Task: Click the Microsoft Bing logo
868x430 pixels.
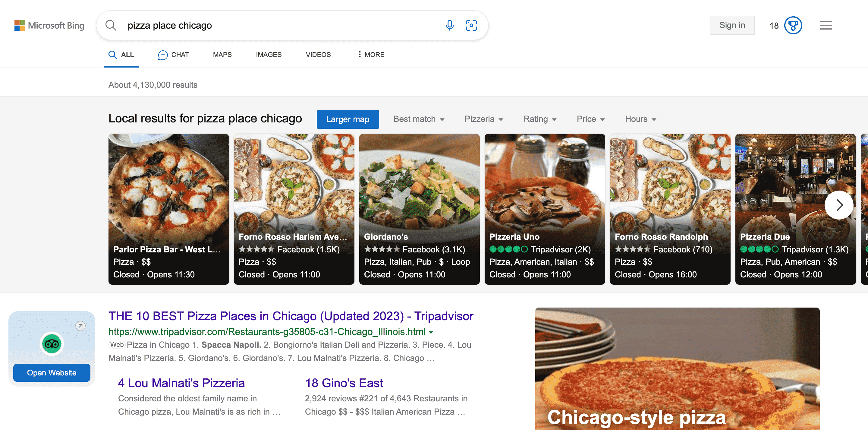Action: point(49,25)
